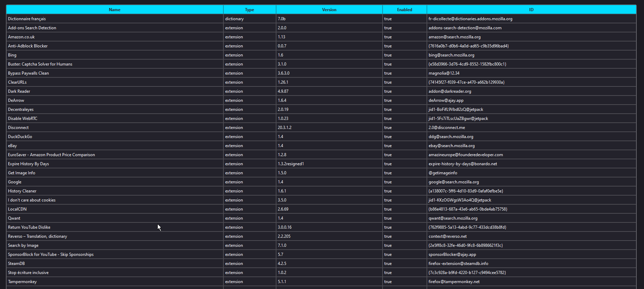Click the Version column header
Image resolution: width=644 pixels, height=289 pixels.
[x=329, y=10]
